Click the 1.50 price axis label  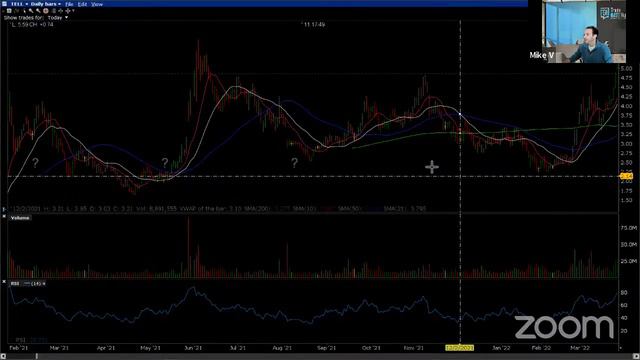[626, 200]
